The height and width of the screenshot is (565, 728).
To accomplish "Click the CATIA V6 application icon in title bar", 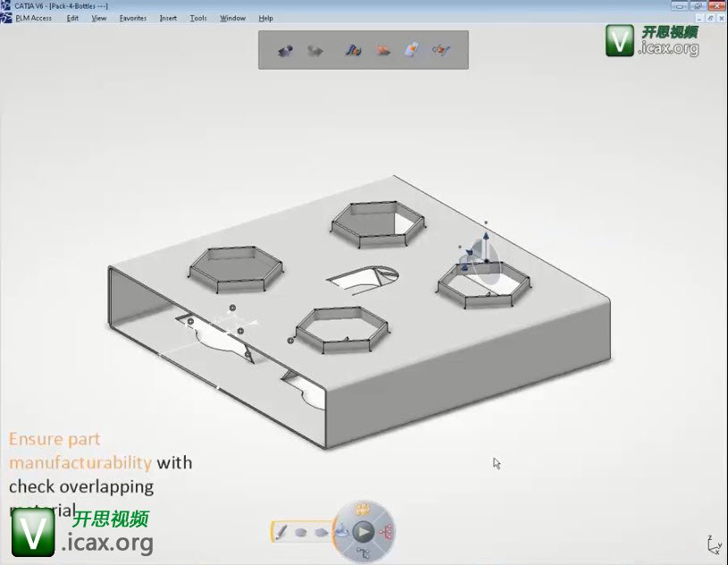I will pyautogui.click(x=5, y=5).
